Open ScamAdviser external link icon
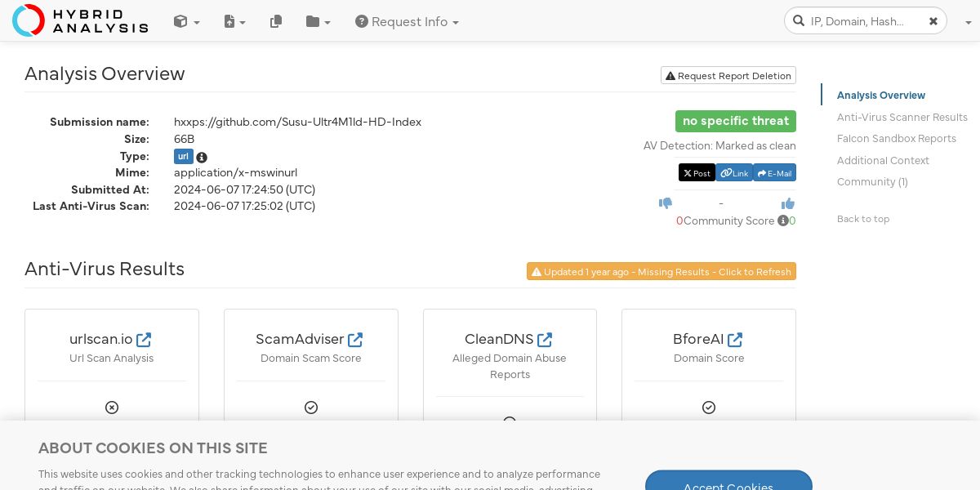The height and width of the screenshot is (490, 980). 355,339
